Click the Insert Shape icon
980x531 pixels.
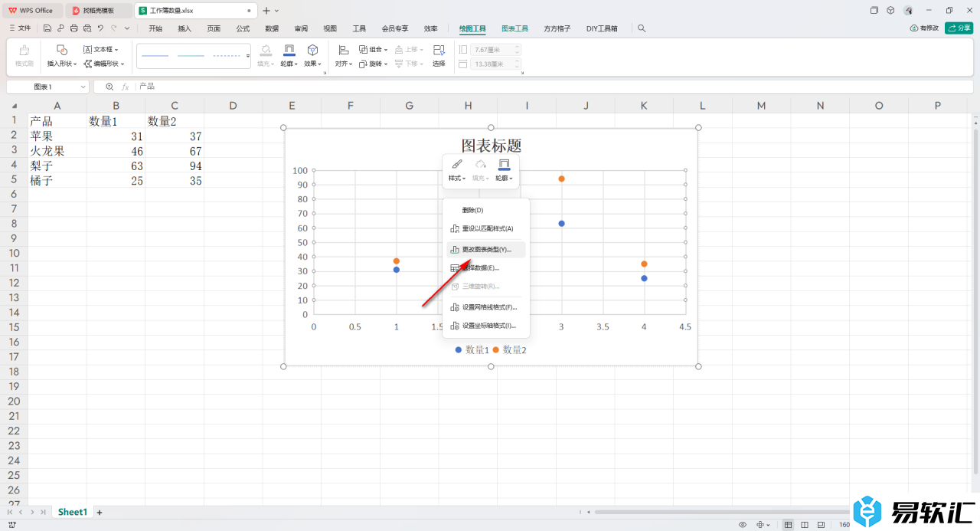click(x=62, y=49)
